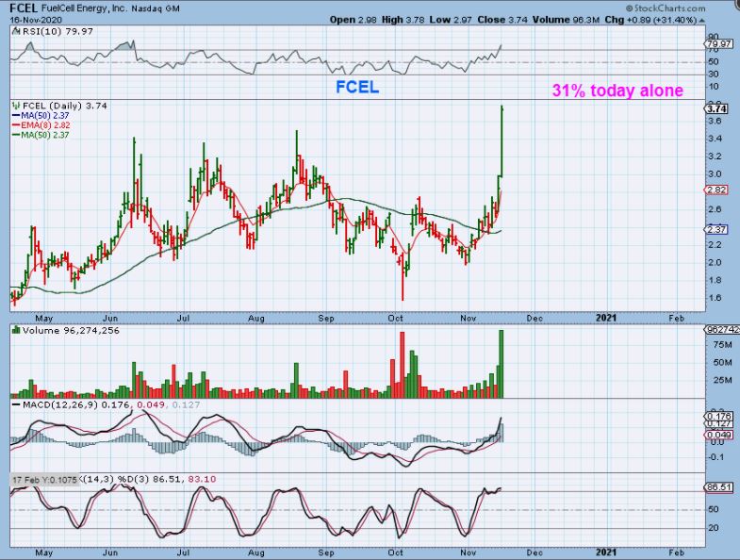Image resolution: width=740 pixels, height=560 pixels.
Task: Click the red EMA(8) legend line marker
Action: [16, 125]
